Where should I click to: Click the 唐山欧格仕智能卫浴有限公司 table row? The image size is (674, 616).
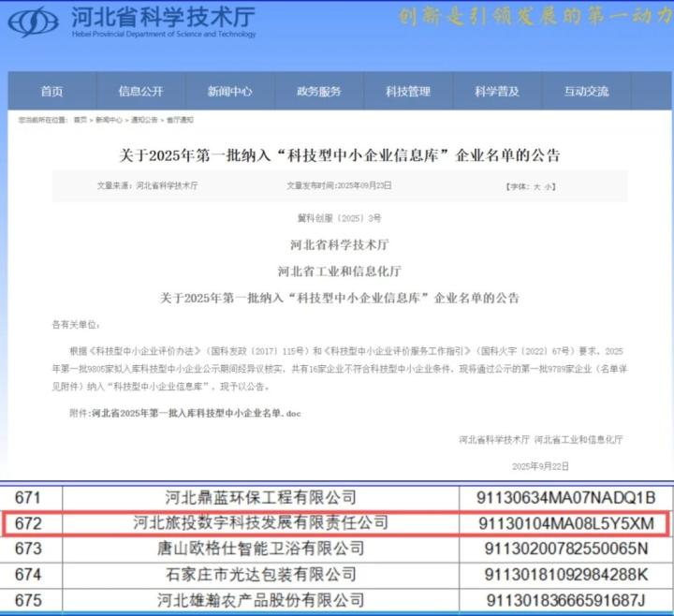pos(259,548)
